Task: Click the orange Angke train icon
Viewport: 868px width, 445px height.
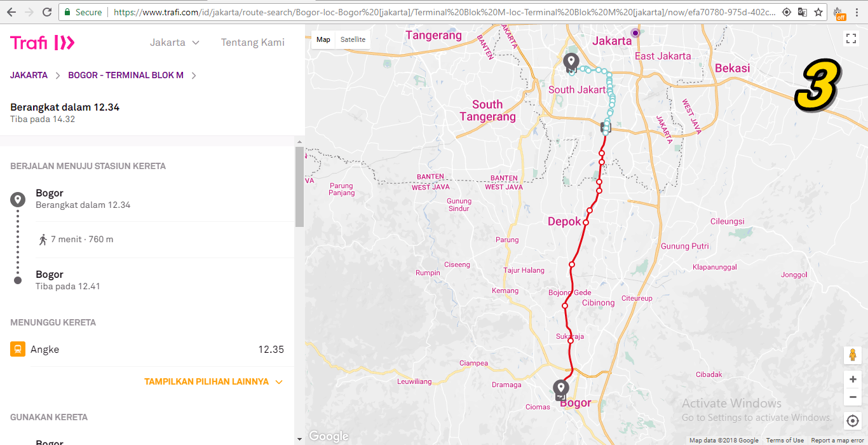Action: point(18,349)
